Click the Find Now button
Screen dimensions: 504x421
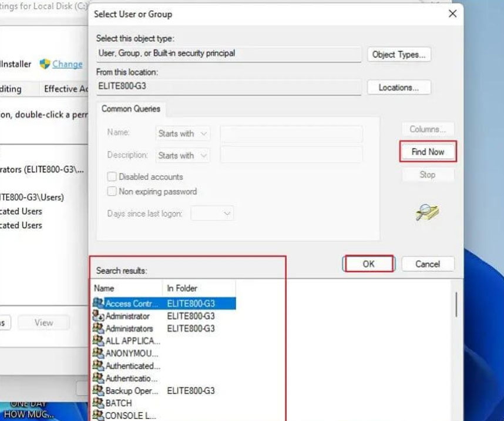(428, 152)
